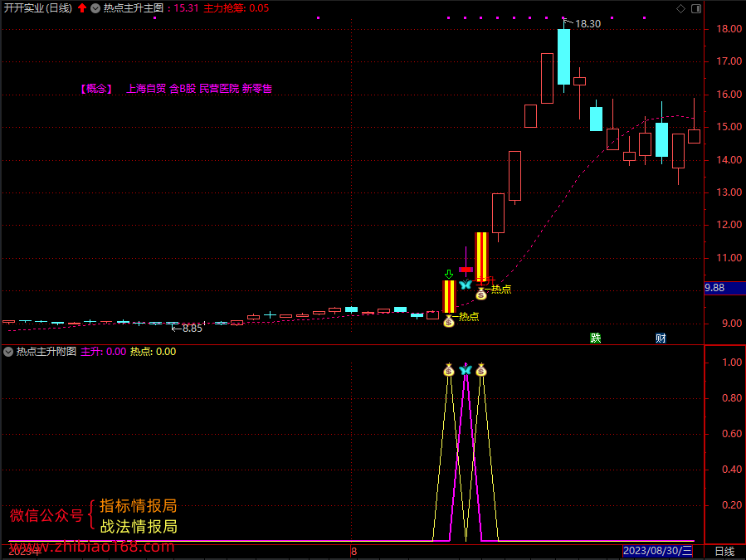Click the 主升: 0.00 value in sub chart
The image size is (746, 560).
(x=103, y=352)
